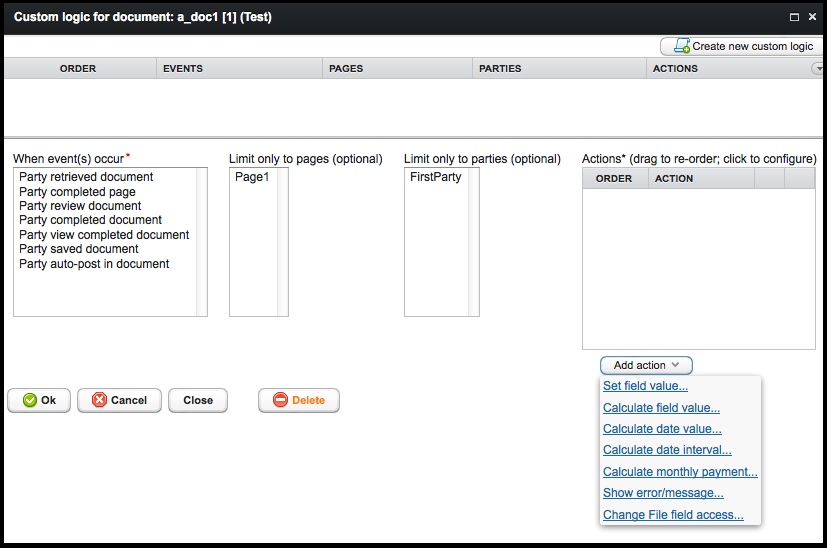Click the Close button
The image size is (827, 548).
pyautogui.click(x=198, y=400)
